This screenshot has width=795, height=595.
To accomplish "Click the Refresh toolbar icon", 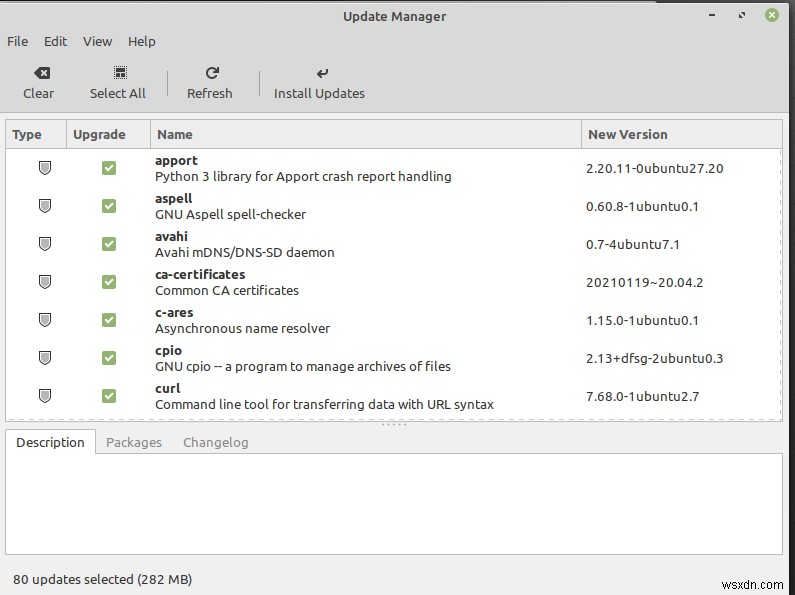I will tap(212, 73).
